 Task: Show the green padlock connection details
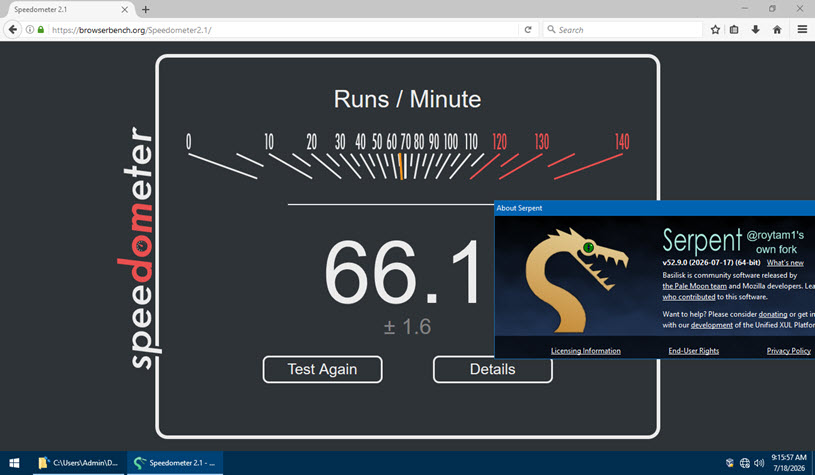41,30
